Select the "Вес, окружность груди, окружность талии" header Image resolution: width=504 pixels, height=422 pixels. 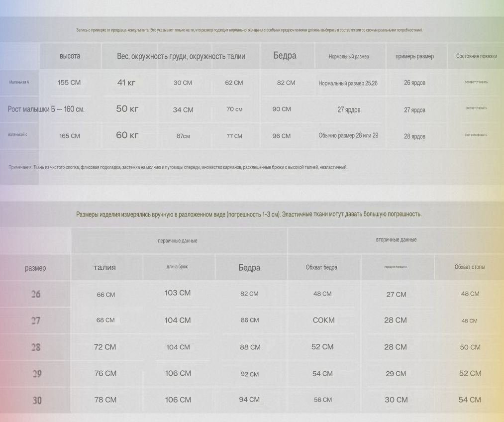point(181,56)
